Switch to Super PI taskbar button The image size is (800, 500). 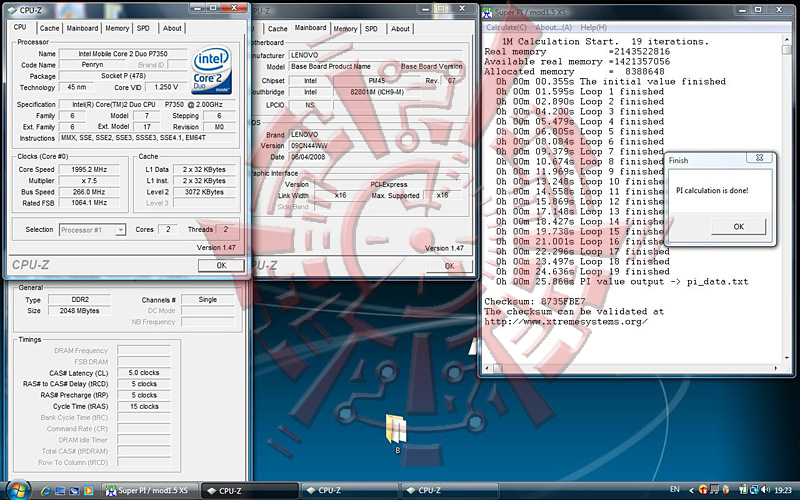click(149, 491)
